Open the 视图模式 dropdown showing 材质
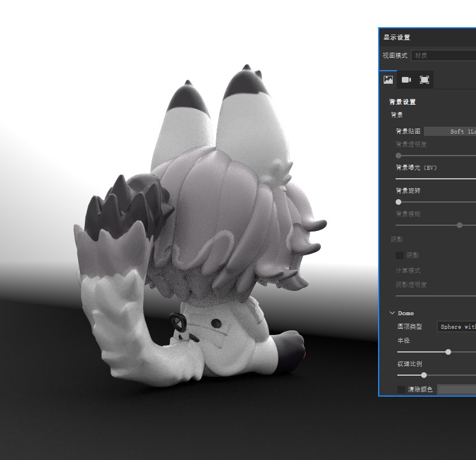The height and width of the screenshot is (460, 476). pos(444,55)
